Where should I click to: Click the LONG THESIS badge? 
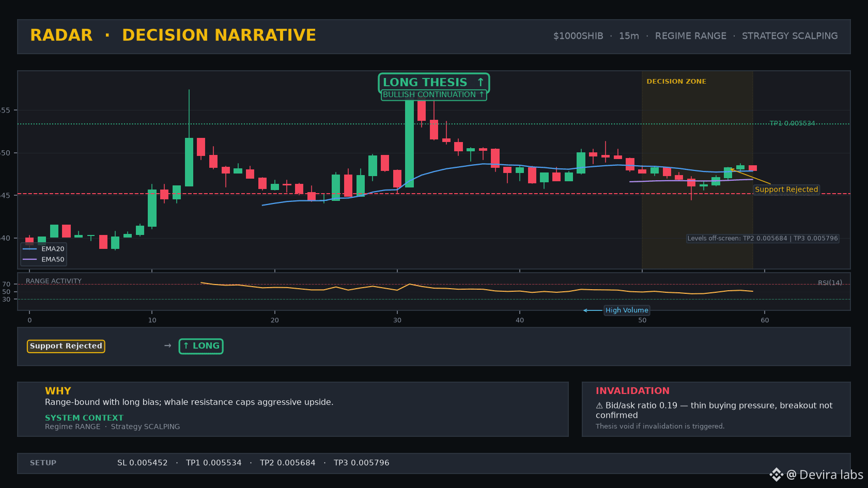[x=433, y=82]
